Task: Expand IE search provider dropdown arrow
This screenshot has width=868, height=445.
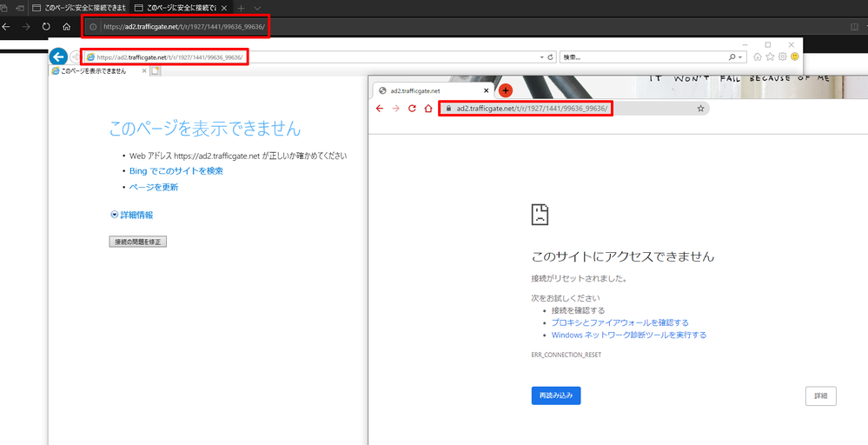Action: click(740, 57)
